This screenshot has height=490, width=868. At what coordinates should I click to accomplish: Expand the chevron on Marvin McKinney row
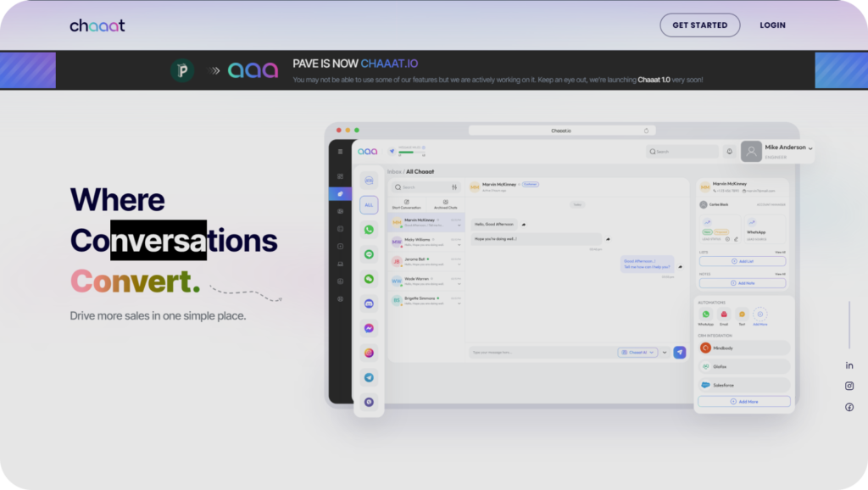459,226
